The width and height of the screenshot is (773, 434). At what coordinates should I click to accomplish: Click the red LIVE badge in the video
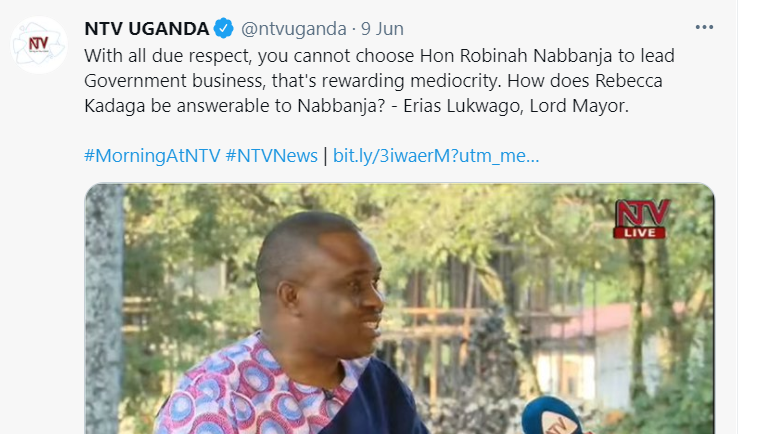pyautogui.click(x=640, y=232)
